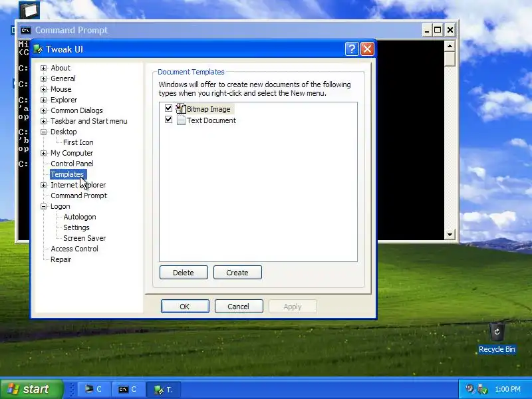The height and width of the screenshot is (399, 532).
Task: Select My Computer in the tree
Action: point(72,153)
